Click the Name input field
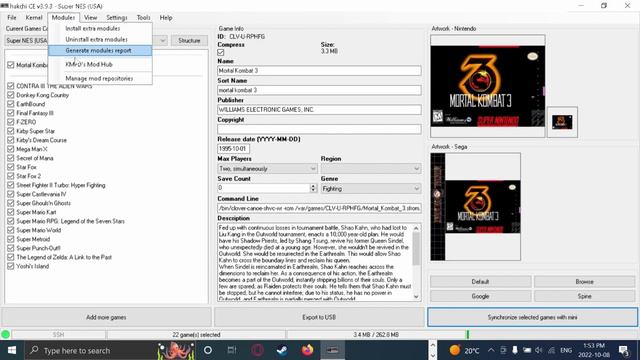The height and width of the screenshot is (360, 640). coord(319,71)
